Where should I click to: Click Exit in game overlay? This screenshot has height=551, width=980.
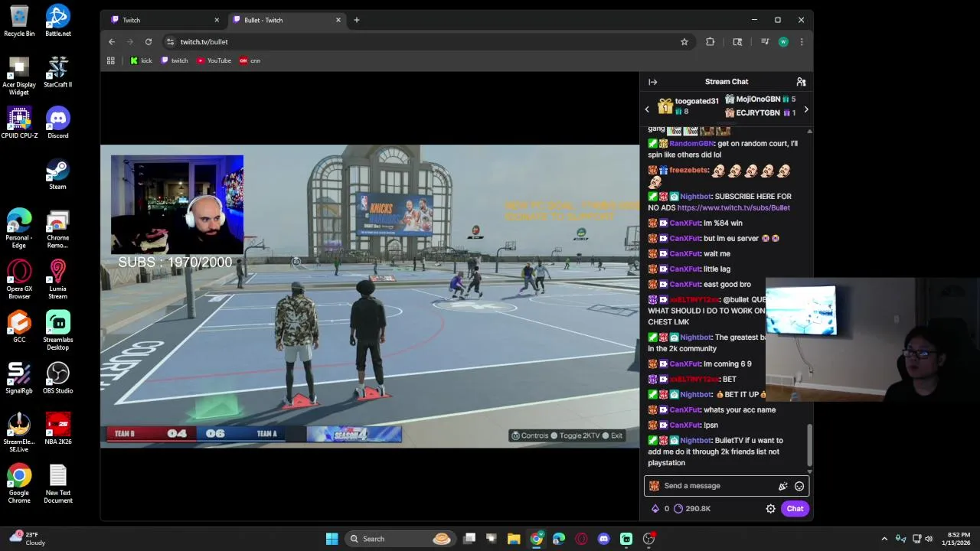(612, 435)
